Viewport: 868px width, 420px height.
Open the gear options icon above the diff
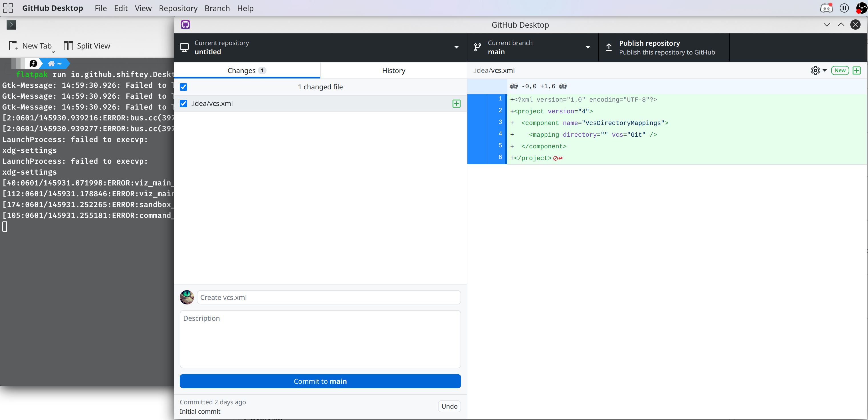point(816,70)
